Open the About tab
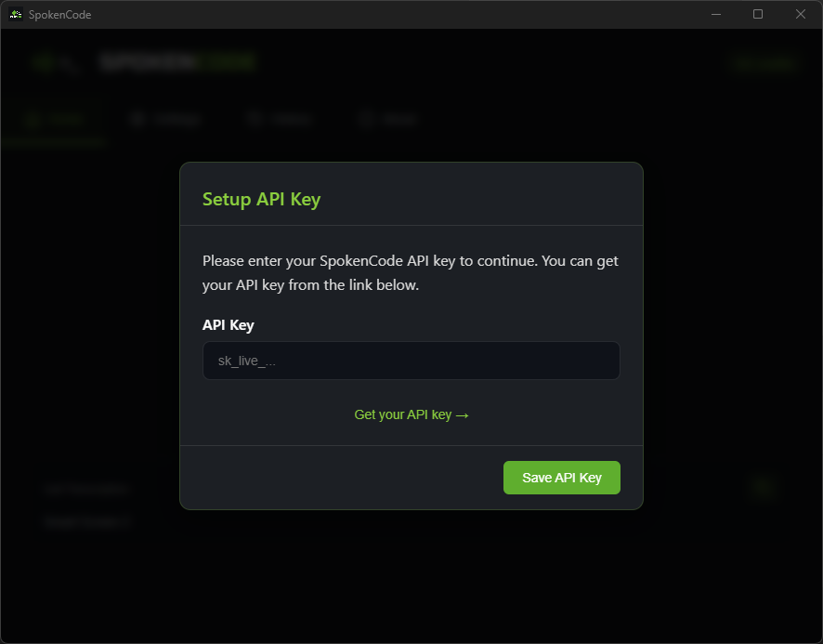 coord(390,119)
